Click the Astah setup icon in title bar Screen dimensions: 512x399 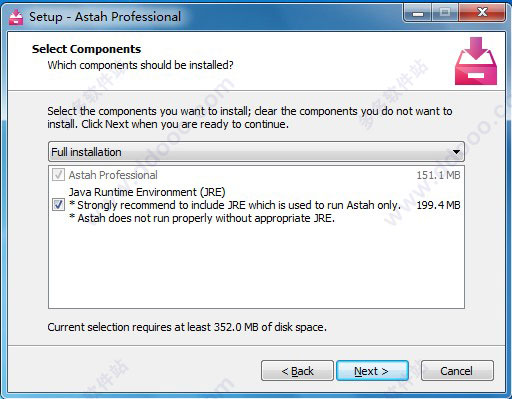pos(16,17)
